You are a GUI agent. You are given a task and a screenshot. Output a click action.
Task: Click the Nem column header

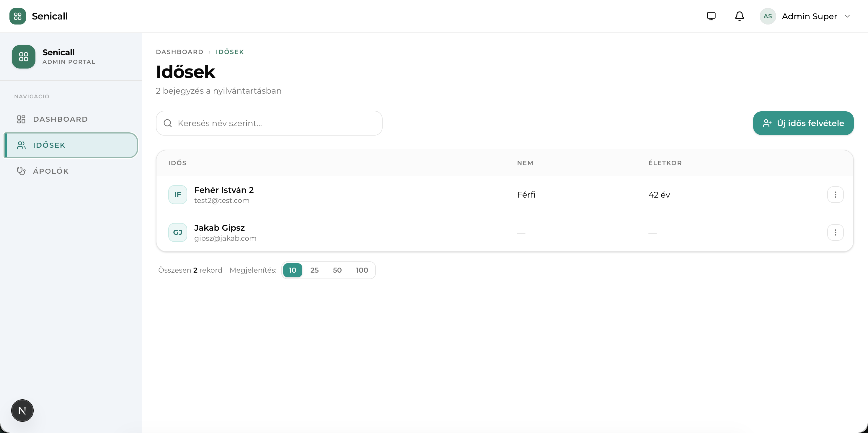(x=525, y=163)
